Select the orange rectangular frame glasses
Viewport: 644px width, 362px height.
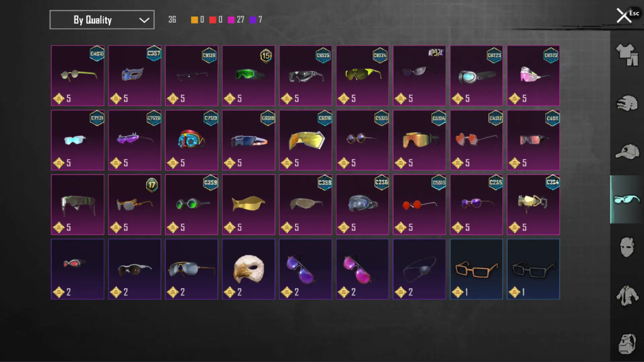click(x=476, y=269)
